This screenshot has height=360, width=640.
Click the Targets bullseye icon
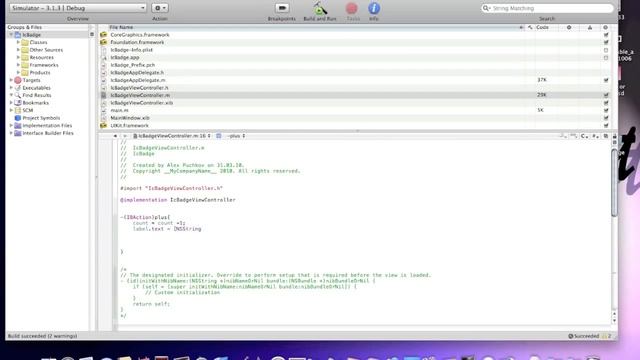(x=18, y=80)
